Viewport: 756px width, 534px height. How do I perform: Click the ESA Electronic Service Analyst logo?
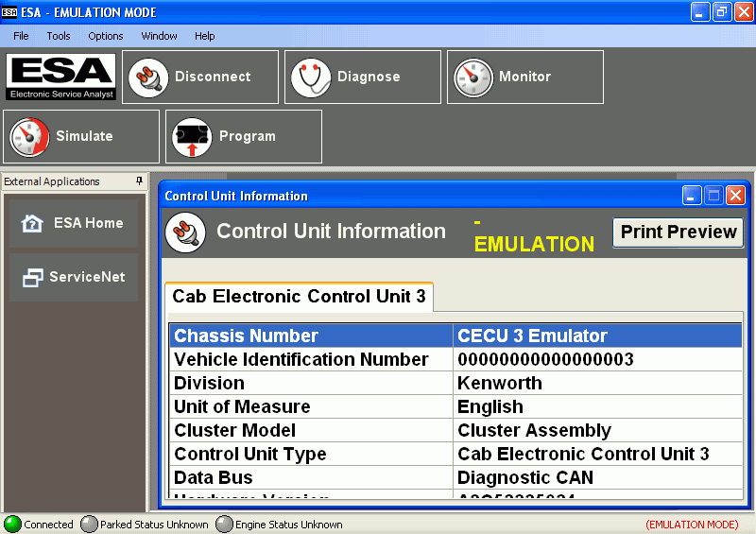click(x=61, y=77)
